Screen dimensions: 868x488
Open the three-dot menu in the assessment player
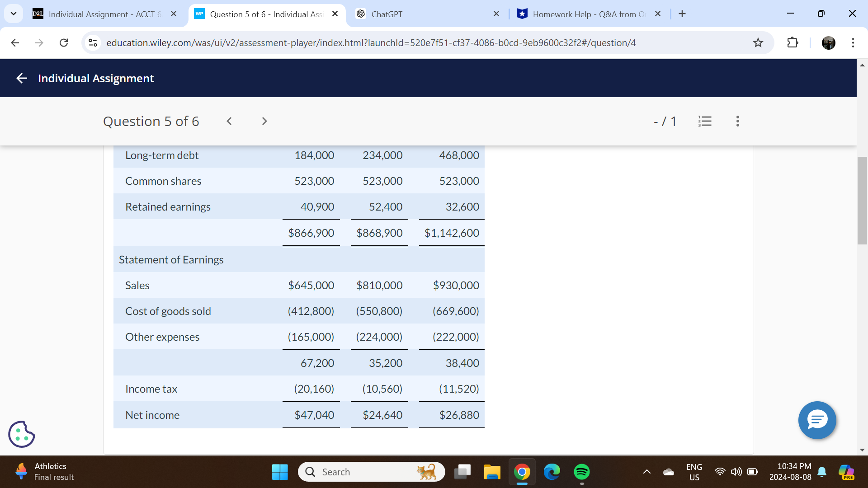737,121
